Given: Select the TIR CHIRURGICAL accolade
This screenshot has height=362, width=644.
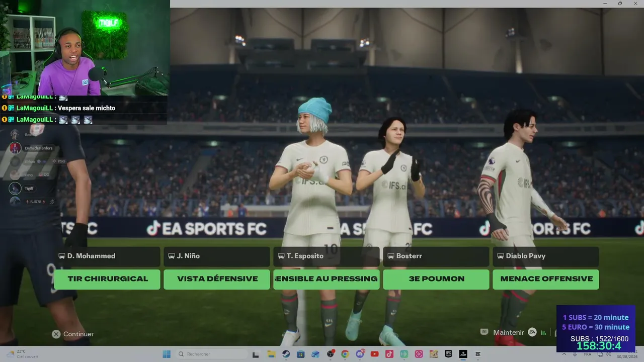Looking at the screenshot, I should [x=107, y=279].
